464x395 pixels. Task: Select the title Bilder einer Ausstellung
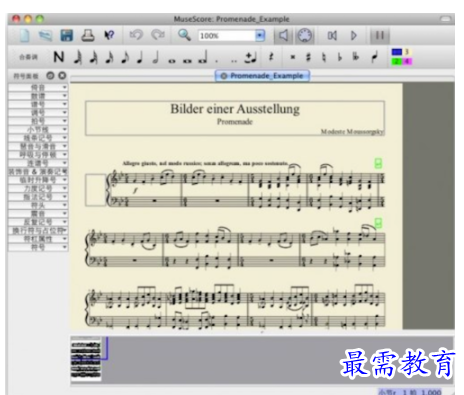pos(235,109)
